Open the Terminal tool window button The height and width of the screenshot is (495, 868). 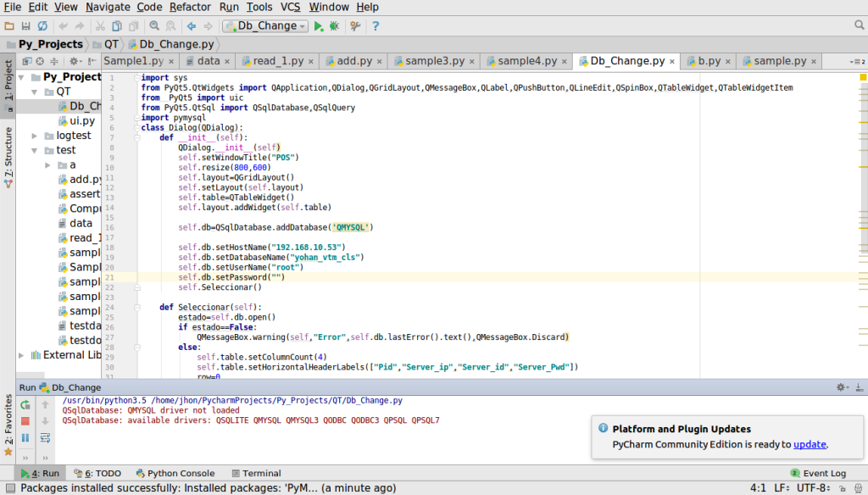point(256,474)
